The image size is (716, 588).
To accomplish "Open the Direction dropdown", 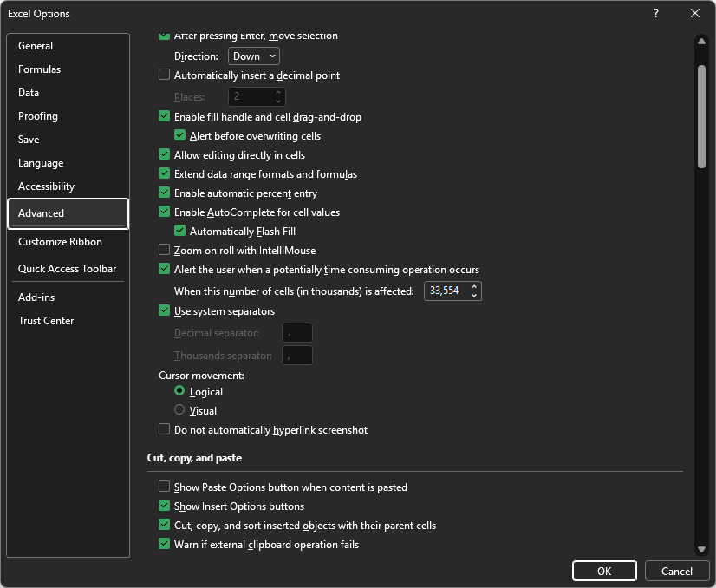I will tap(254, 56).
